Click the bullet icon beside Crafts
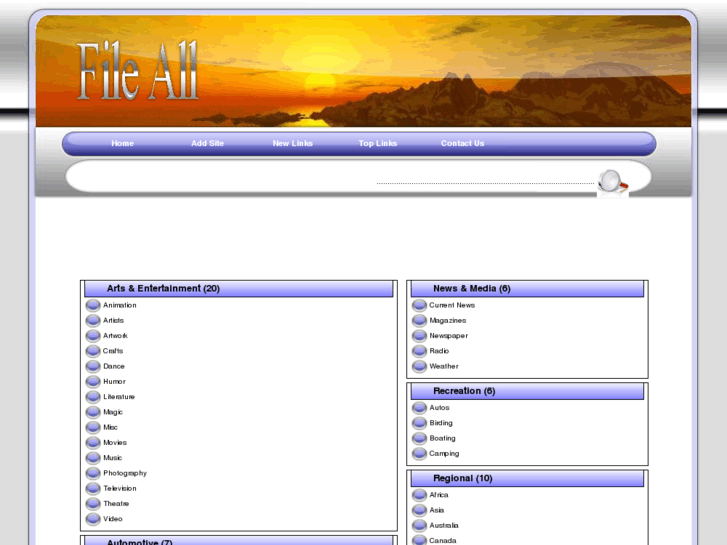This screenshot has height=545, width=727. point(93,351)
